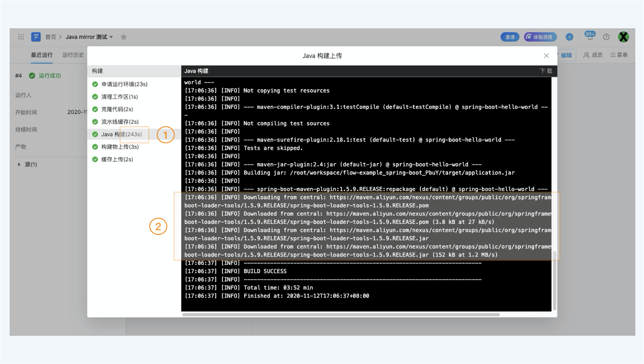The height and width of the screenshot is (364, 644).
Task: Click the 邀请 invite button
Action: point(510,37)
